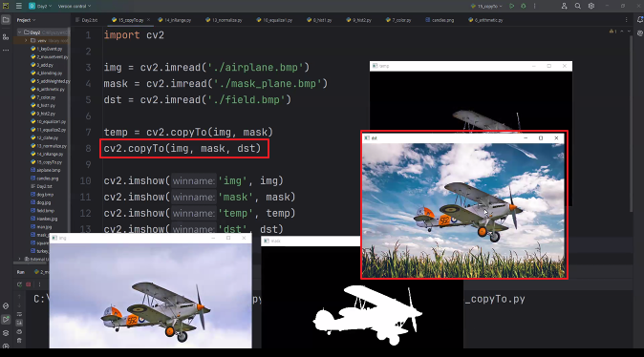
Task: Open the Notifications bell
Action: pyautogui.click(x=640, y=20)
